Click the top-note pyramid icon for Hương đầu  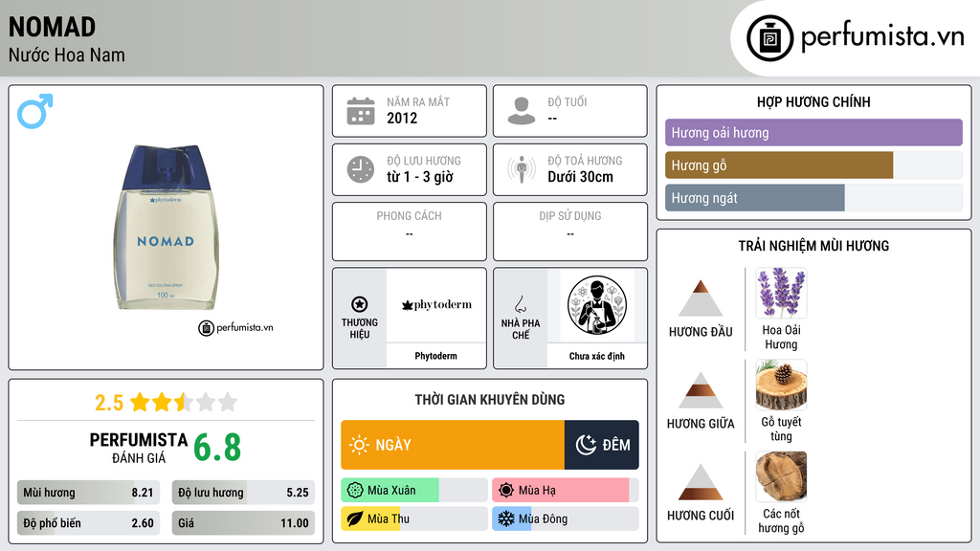[x=701, y=298]
